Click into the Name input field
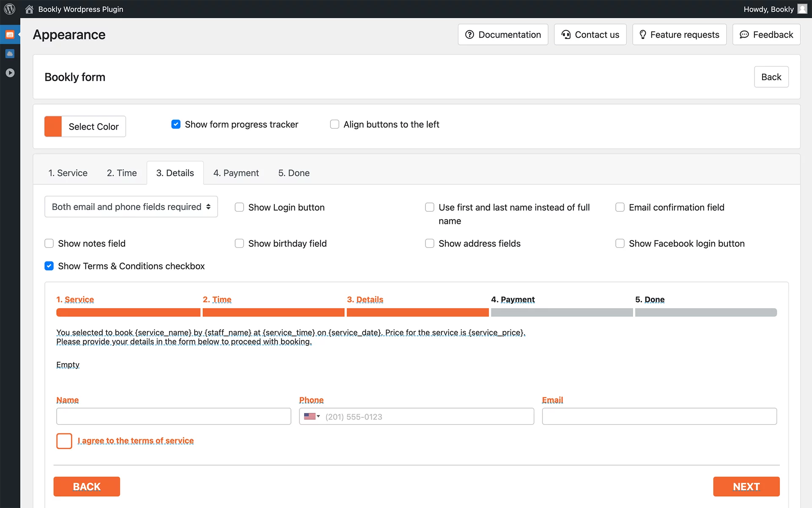The image size is (812, 508). click(x=173, y=417)
